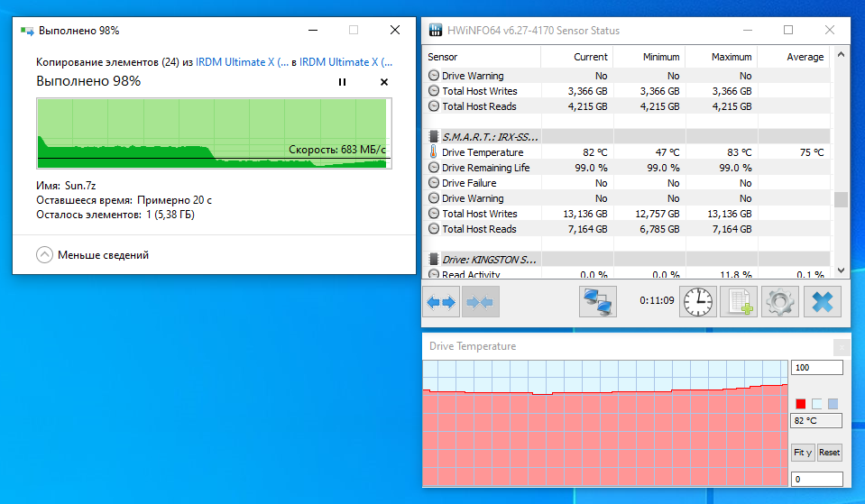The image size is (865, 504).
Task: Close HWiNFO sensors with the blue X
Action: coord(822,302)
